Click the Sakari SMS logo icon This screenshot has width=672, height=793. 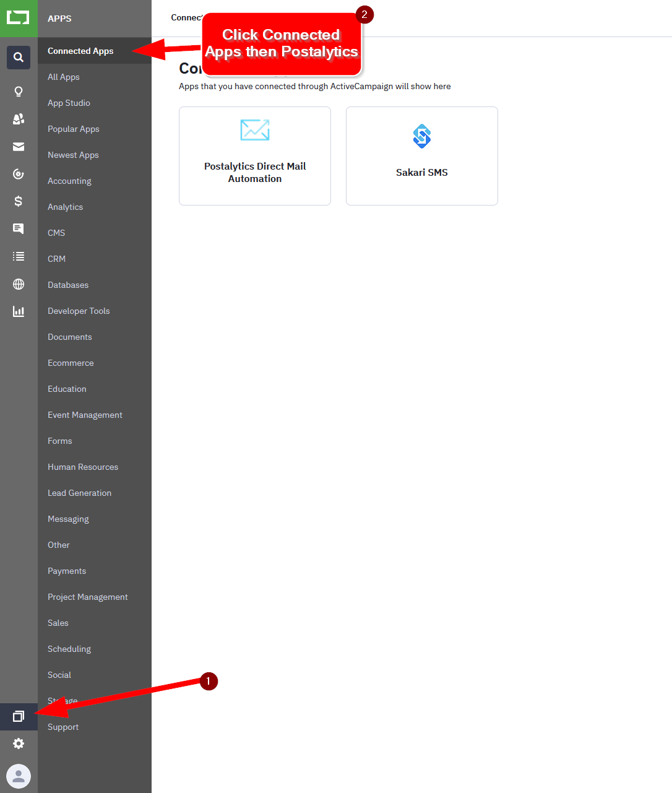(422, 136)
